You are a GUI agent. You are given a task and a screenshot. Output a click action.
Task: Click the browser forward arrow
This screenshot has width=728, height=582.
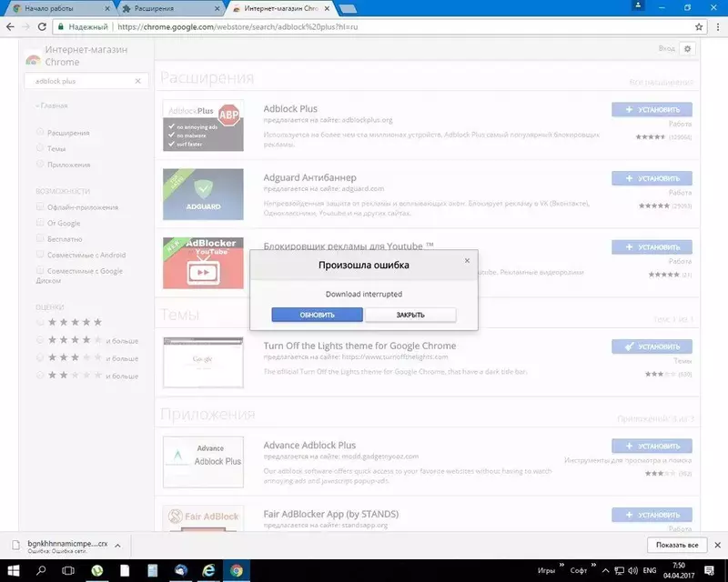pyautogui.click(x=26, y=27)
